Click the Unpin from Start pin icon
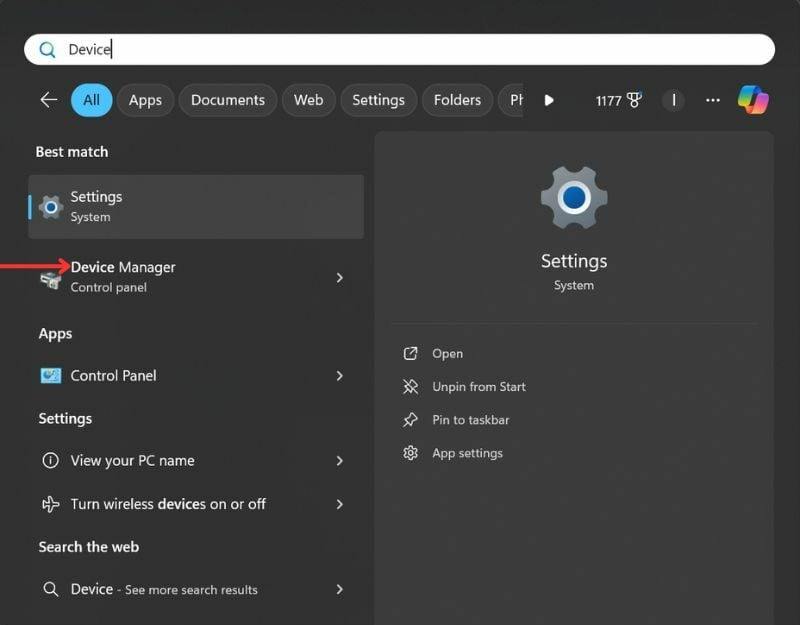Viewport: 800px width, 625px height. point(411,387)
